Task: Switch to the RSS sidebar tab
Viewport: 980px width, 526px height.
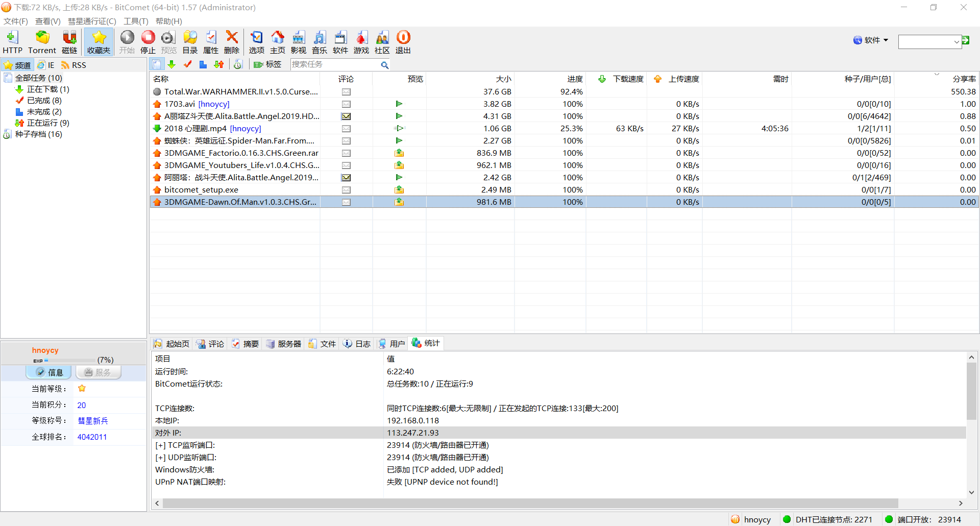Action: coord(74,65)
